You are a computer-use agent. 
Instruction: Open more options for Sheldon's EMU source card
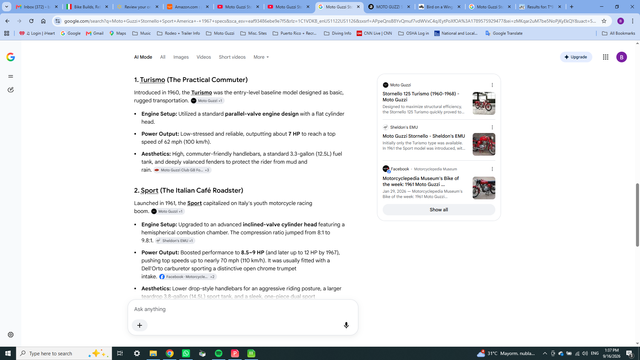(x=492, y=127)
